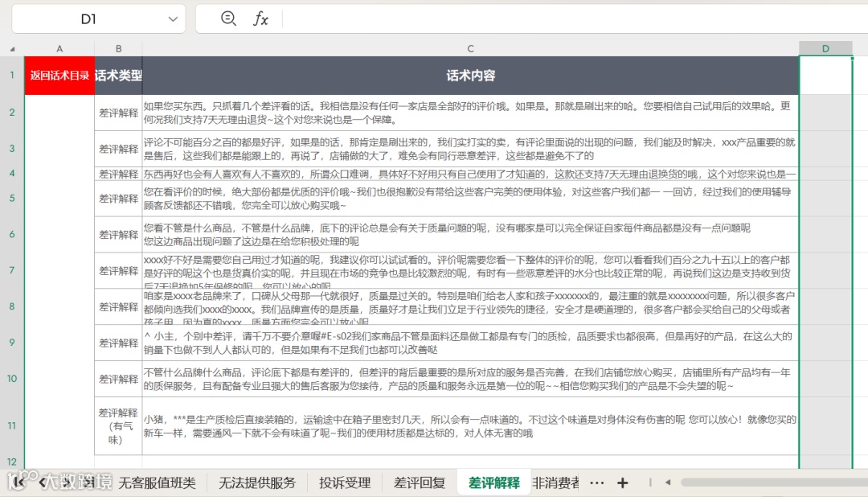Viewport: 868px width, 497px height.
Task: Click the red 返回话术目录 link cell
Action: [x=59, y=76]
